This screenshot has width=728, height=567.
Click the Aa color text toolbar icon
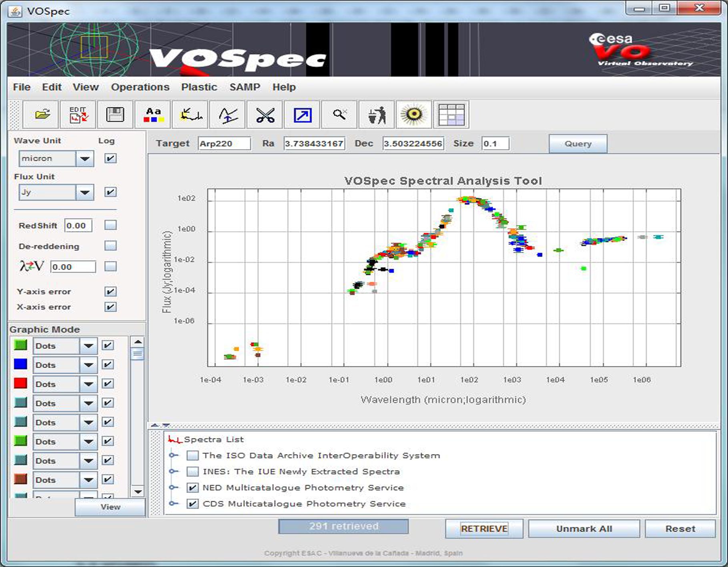[153, 115]
